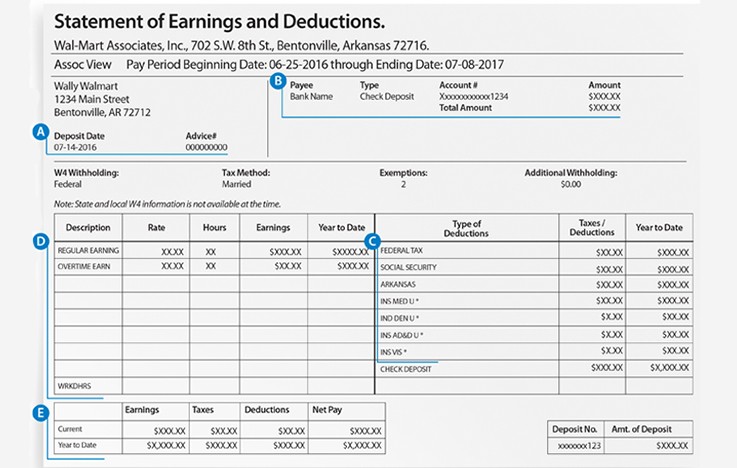Click the Married tax method value
The height and width of the screenshot is (468, 737).
(237, 184)
